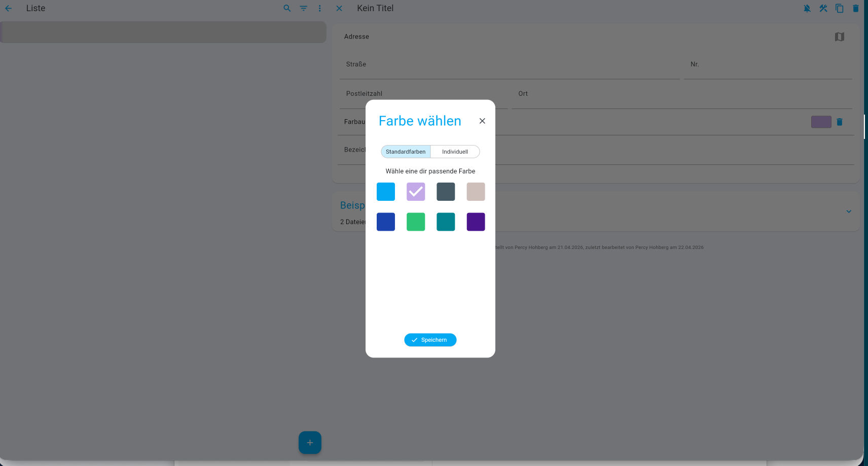Click the Speichern button

[430, 340]
